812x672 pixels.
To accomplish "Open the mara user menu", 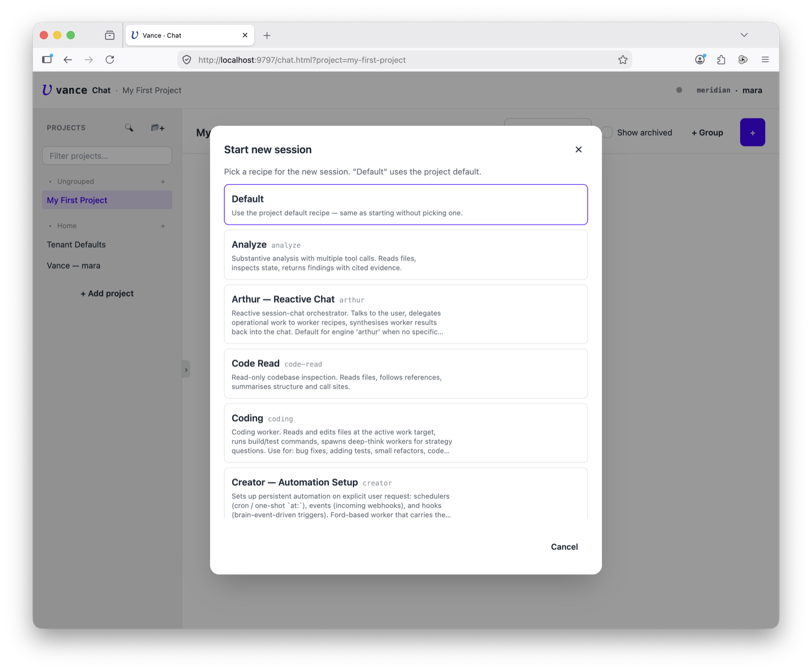I will click(752, 90).
